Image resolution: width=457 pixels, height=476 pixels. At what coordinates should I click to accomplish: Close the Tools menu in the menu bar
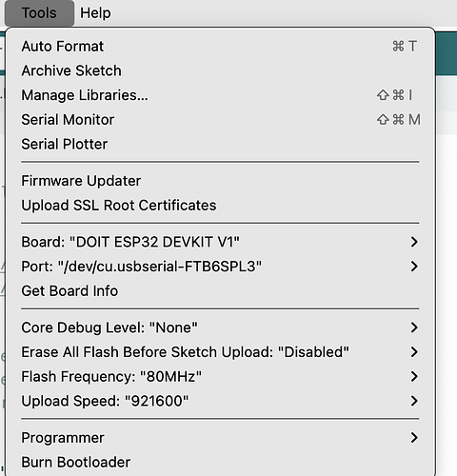[39, 13]
